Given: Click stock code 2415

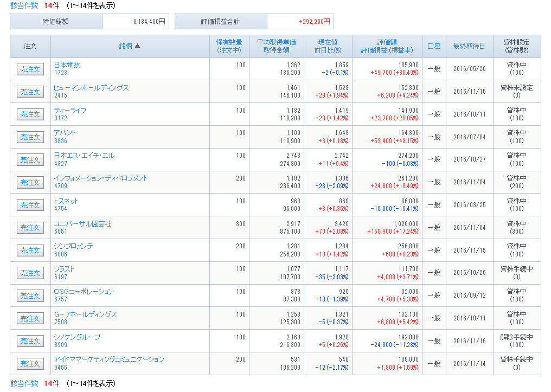Looking at the screenshot, I should 60,95.
